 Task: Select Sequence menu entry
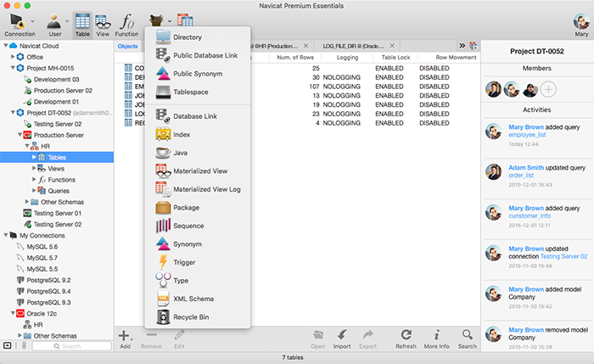(x=198, y=226)
